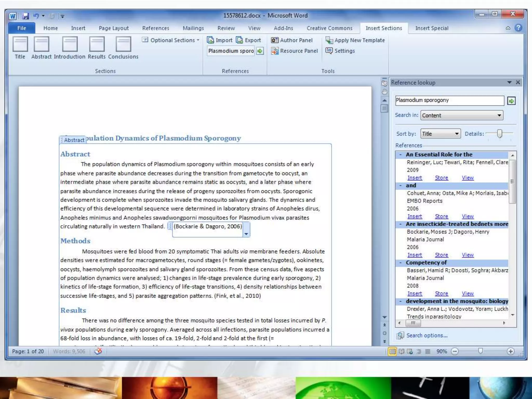Open Search options link

pos(427,336)
